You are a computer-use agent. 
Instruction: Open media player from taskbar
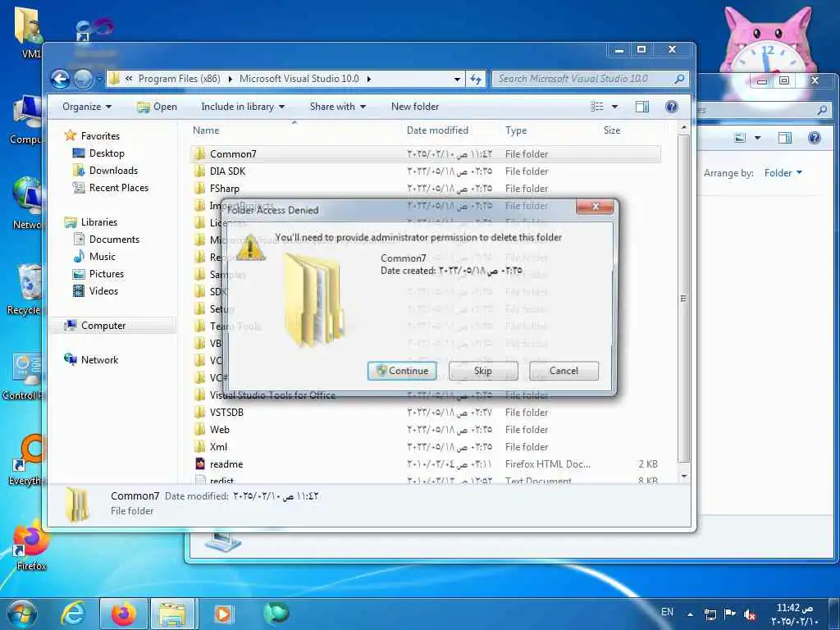[x=222, y=614]
